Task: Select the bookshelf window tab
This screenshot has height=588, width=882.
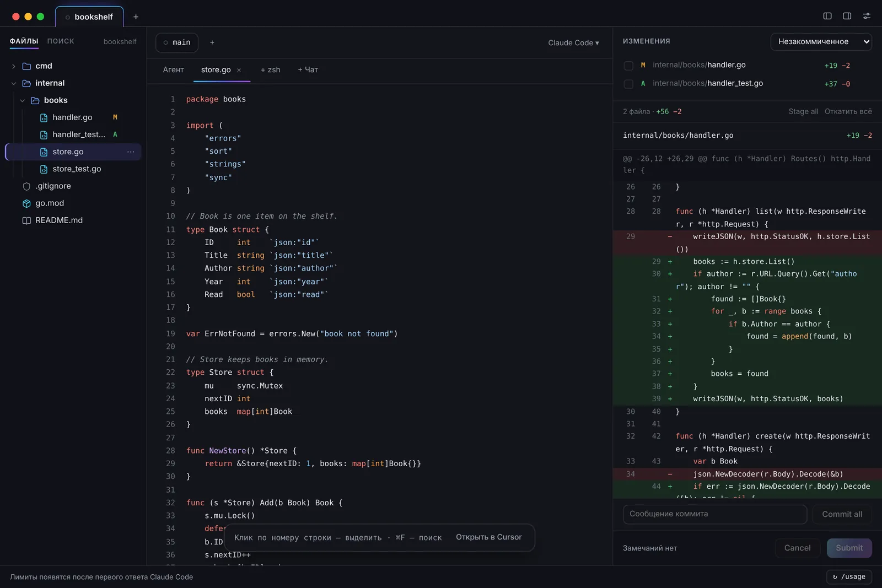Action: pos(89,17)
